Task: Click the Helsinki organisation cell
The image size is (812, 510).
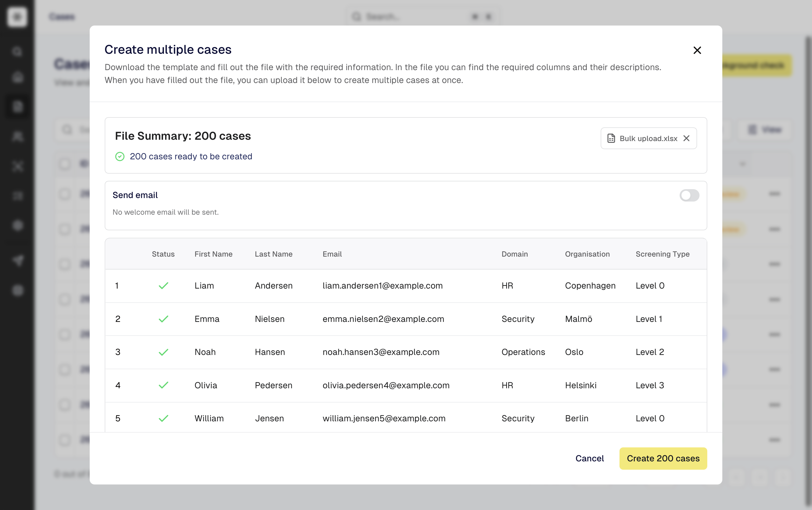Action: [x=581, y=385]
